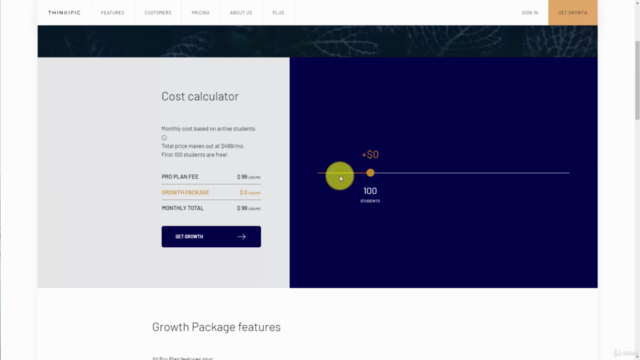This screenshot has width=640, height=360.
Task: Go to the Pricing page
Action: (x=200, y=13)
